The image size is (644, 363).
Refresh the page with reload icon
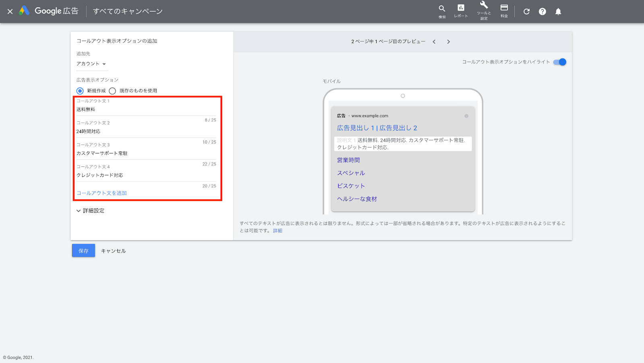(526, 11)
